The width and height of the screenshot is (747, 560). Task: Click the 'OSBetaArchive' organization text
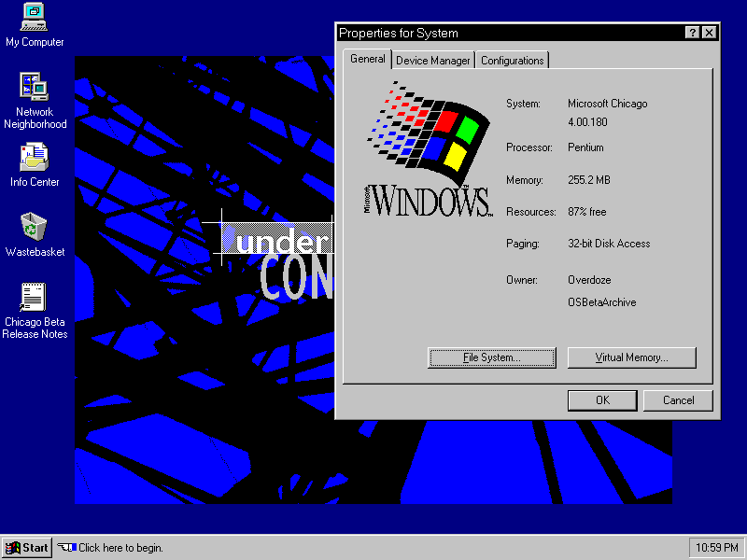tap(601, 302)
